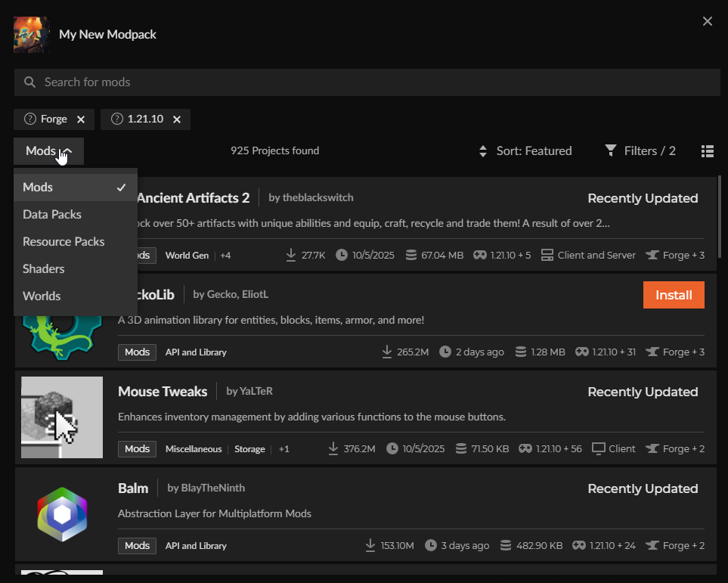The width and height of the screenshot is (728, 583).
Task: Click the Mods tag on GeckoLib row
Action: coord(137,352)
